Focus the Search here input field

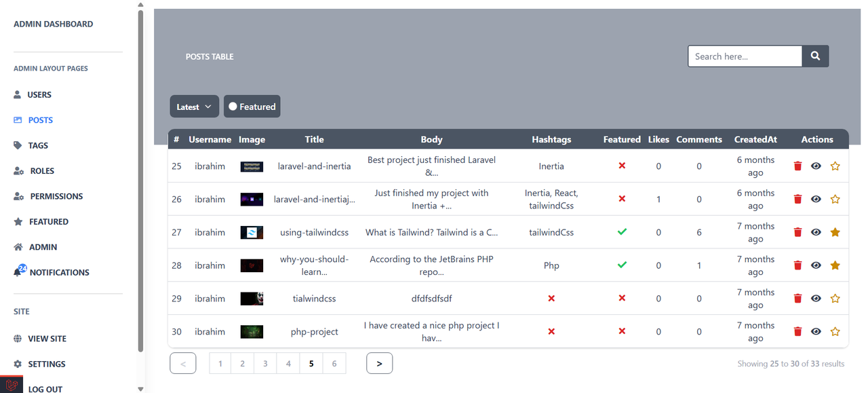pyautogui.click(x=745, y=56)
